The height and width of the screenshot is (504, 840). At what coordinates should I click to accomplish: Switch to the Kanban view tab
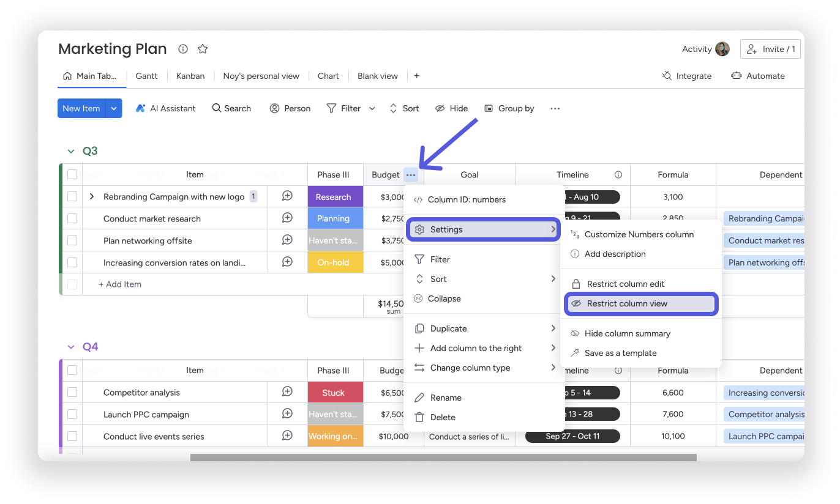click(x=190, y=76)
